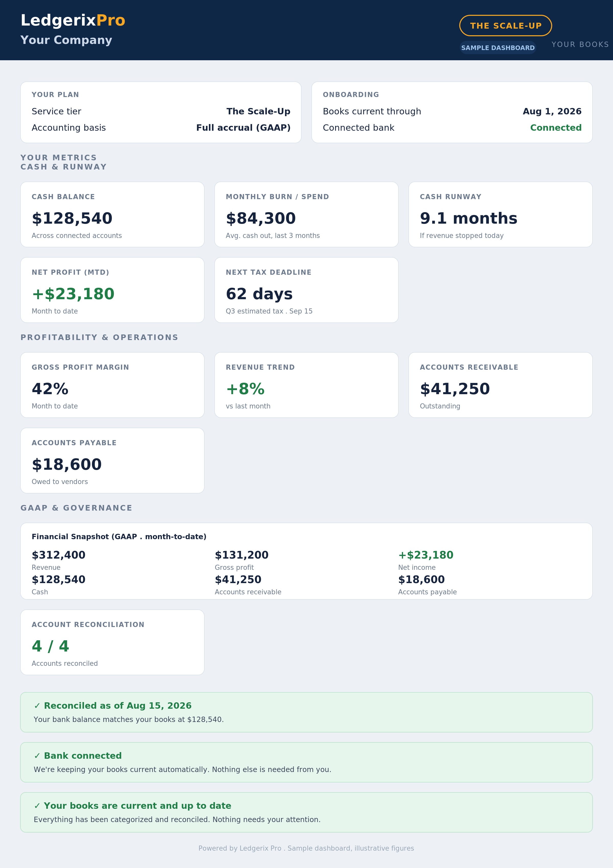Click snapshot Revenue $312,400 figure

pos(58,555)
